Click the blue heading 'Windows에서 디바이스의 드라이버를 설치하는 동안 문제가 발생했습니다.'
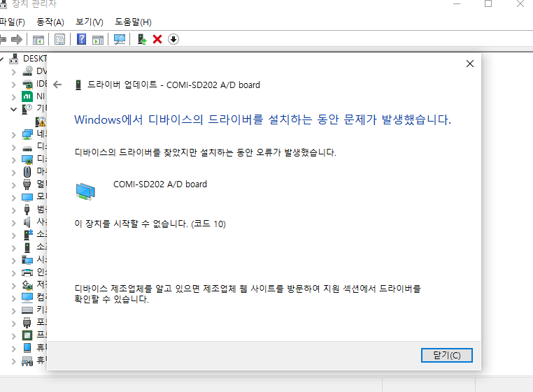The height and width of the screenshot is (392, 533). point(263,119)
